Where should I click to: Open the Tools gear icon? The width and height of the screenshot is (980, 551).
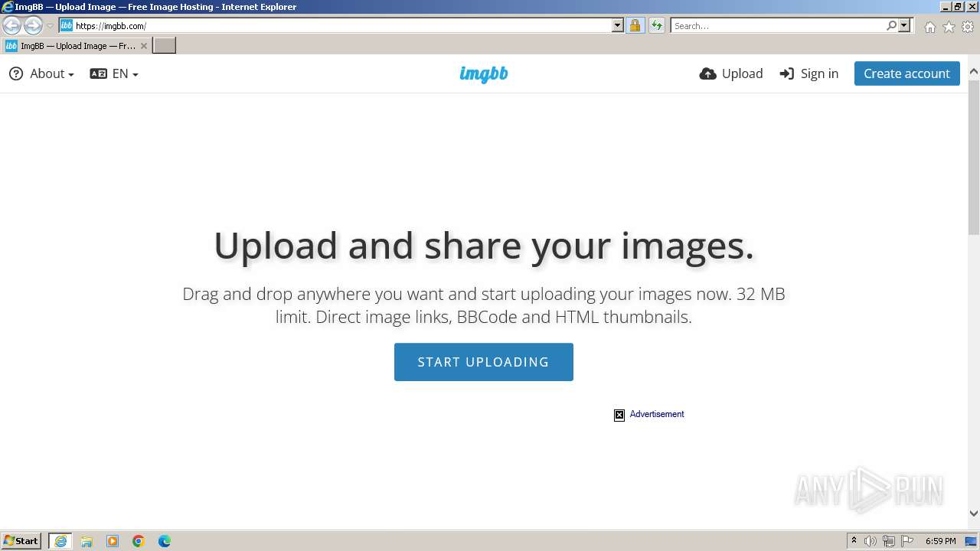point(968,27)
